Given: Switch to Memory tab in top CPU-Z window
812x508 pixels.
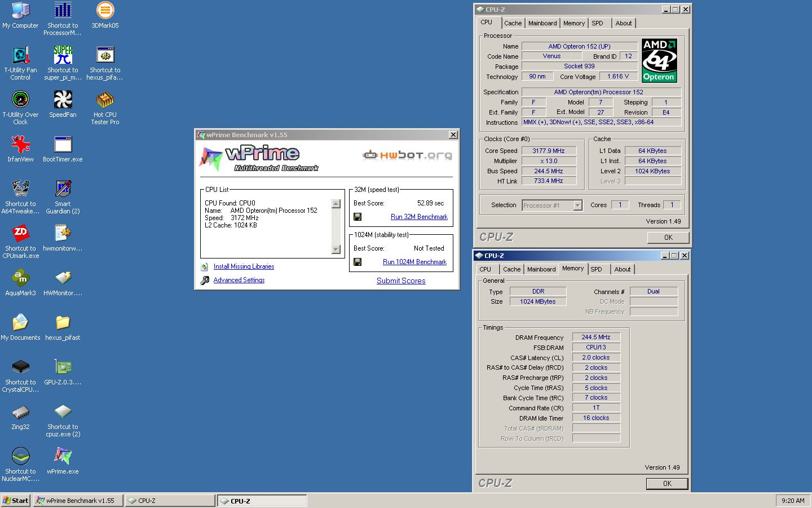Looking at the screenshot, I should [x=574, y=23].
